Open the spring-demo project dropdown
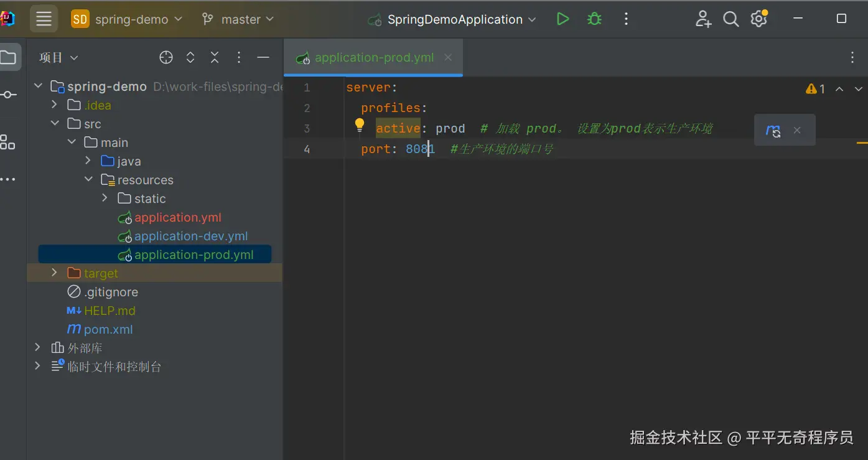868x460 pixels. click(x=127, y=19)
